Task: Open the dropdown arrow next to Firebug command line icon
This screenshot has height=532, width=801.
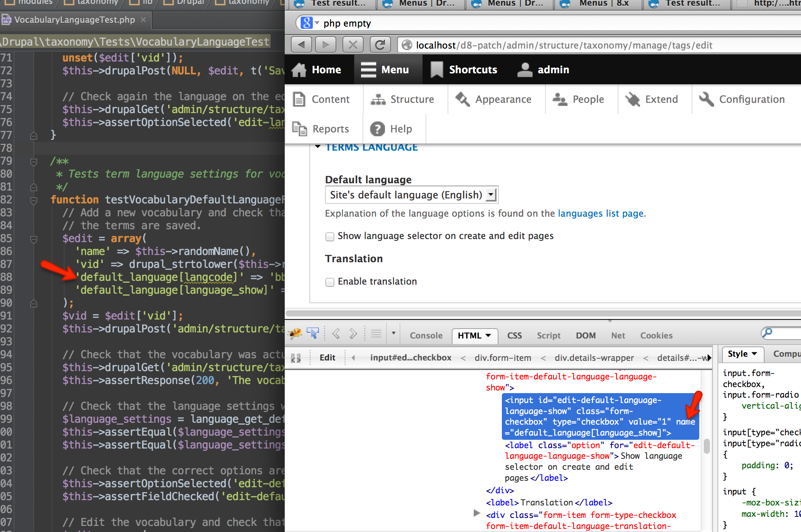Action: pos(394,334)
